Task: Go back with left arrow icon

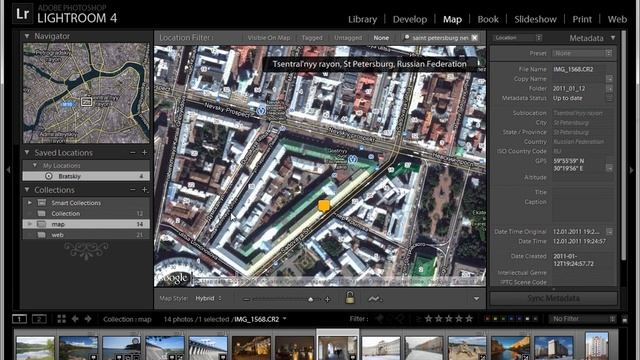Action: point(75,319)
